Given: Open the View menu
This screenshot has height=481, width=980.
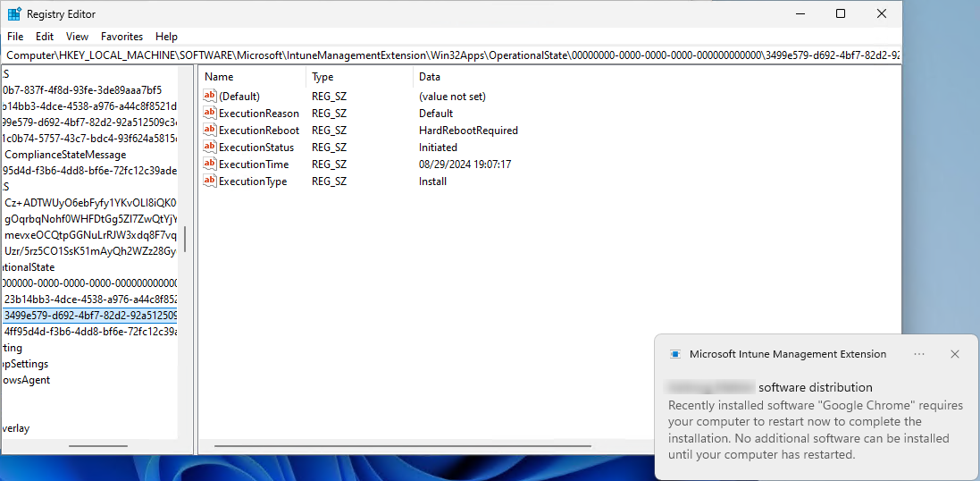Looking at the screenshot, I should click(77, 37).
